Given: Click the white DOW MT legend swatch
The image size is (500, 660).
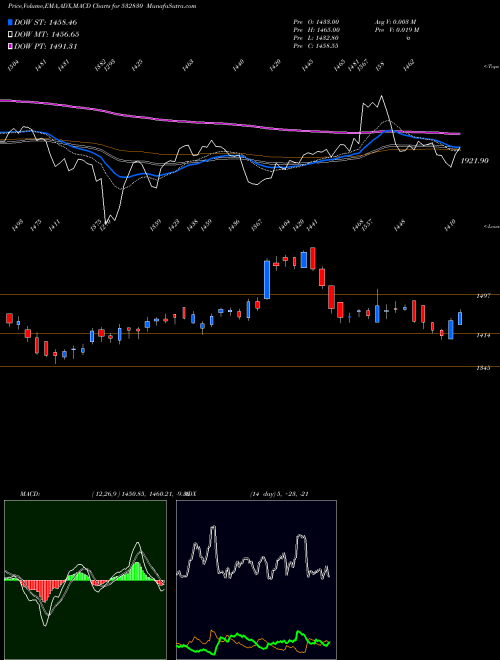Looking at the screenshot, I should [11, 34].
